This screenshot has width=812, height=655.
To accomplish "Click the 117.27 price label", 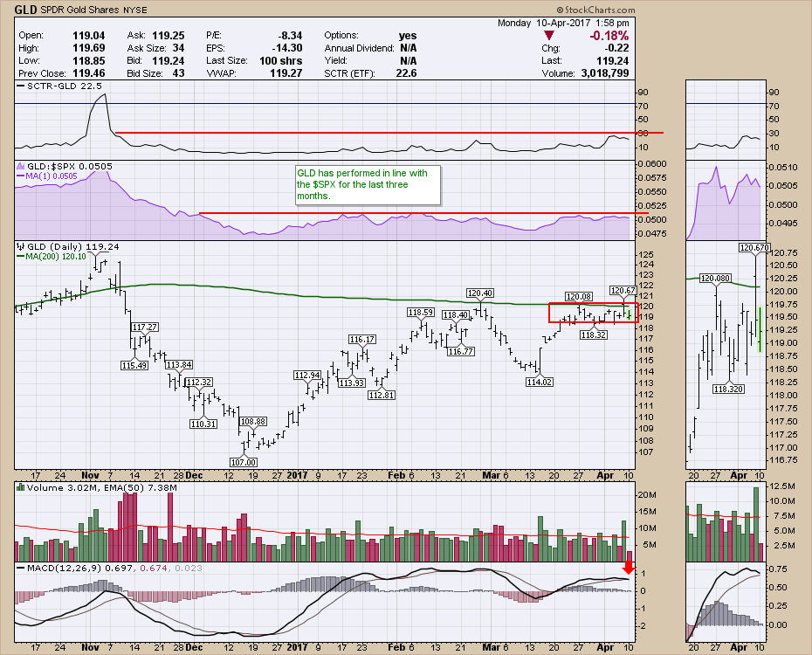I will click(x=144, y=327).
